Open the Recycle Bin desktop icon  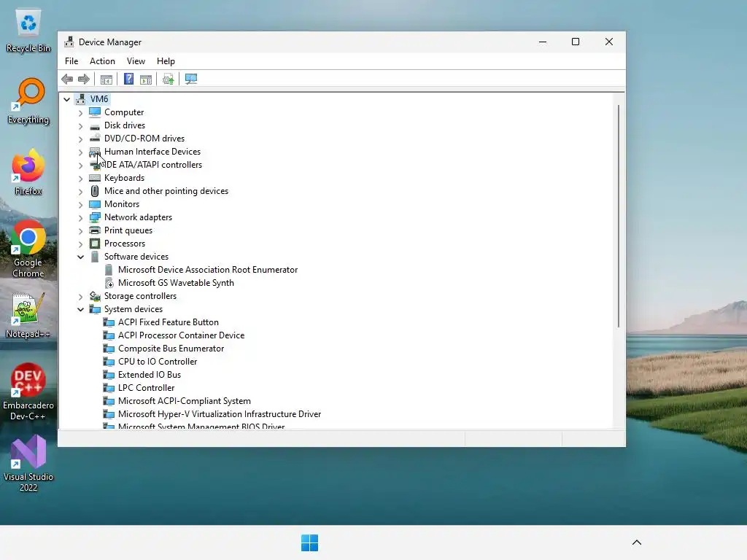(x=28, y=29)
